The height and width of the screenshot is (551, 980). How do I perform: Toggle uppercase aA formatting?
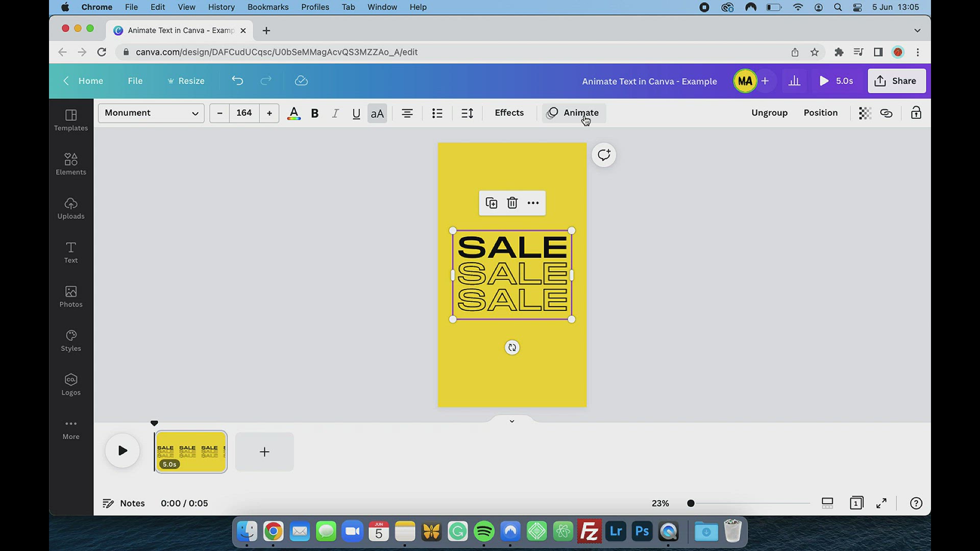pyautogui.click(x=377, y=113)
